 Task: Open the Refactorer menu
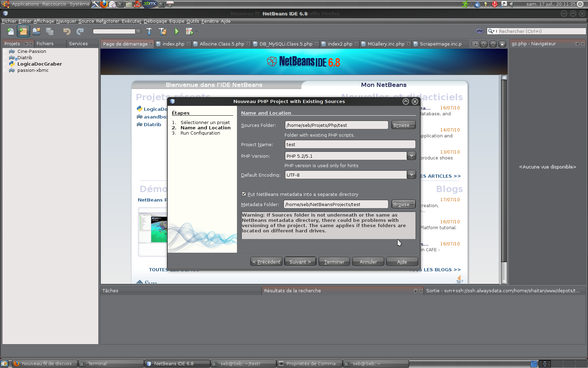108,21
